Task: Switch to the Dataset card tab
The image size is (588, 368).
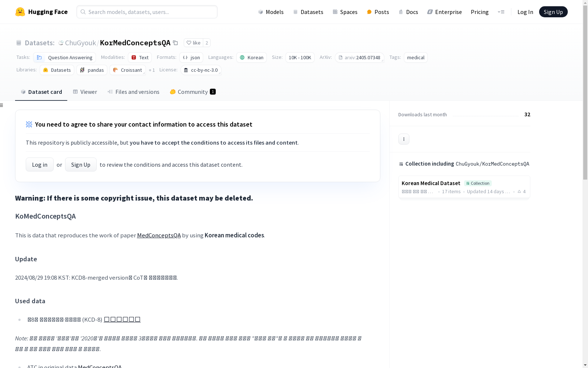Action: 41,92
